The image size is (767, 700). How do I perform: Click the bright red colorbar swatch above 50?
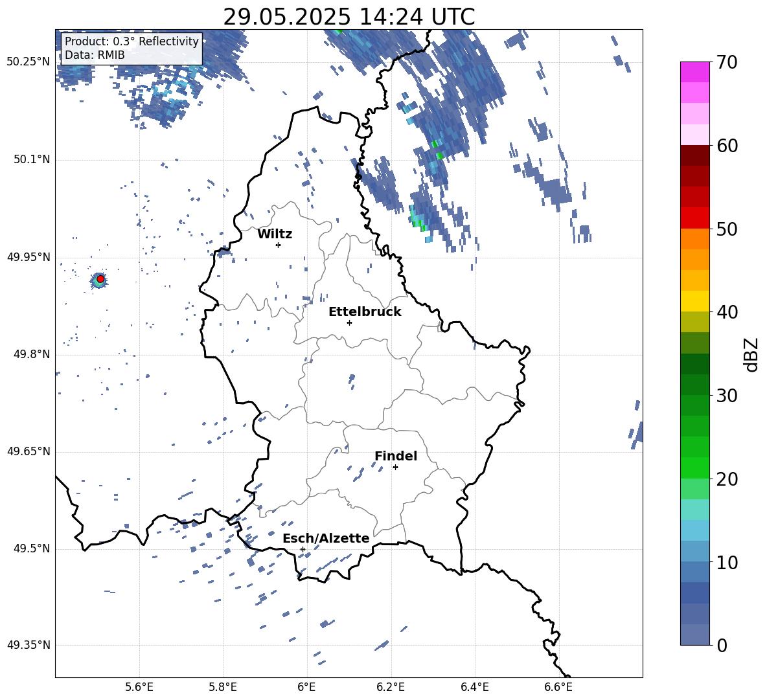[x=695, y=218]
